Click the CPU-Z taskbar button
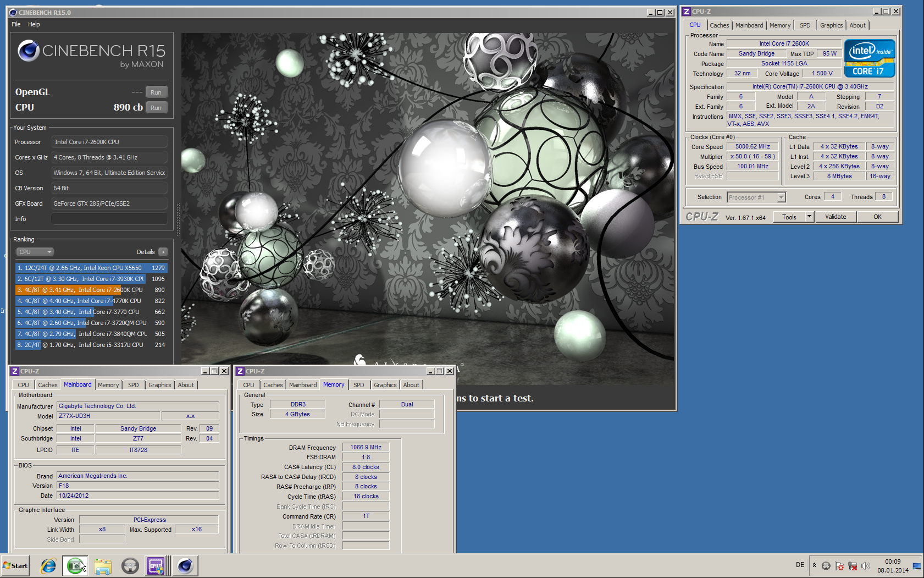 coord(156,565)
